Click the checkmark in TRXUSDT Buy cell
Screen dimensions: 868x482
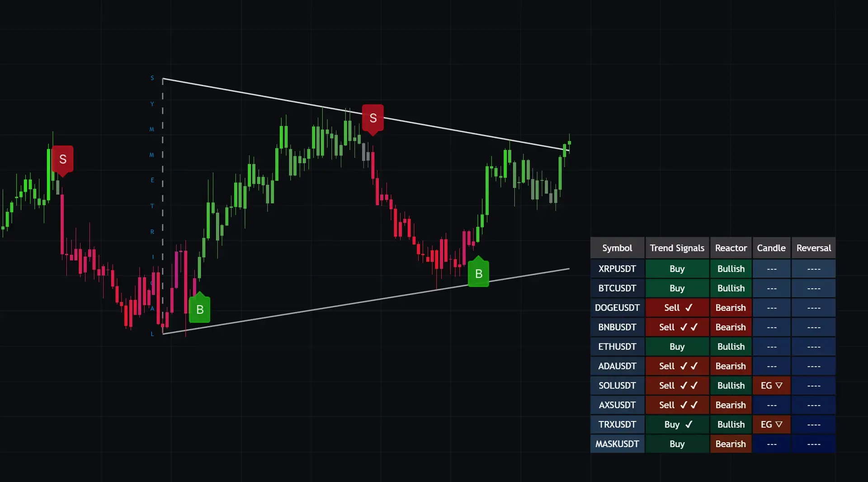coord(689,424)
